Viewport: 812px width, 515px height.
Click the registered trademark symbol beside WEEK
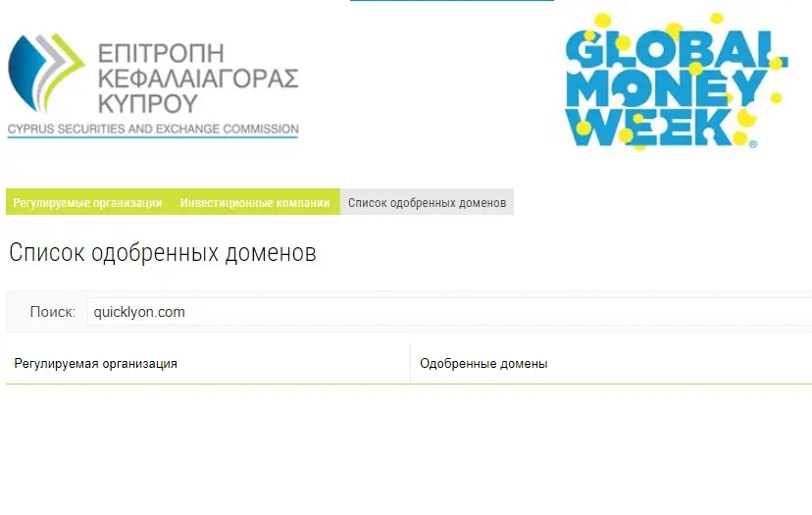pos(753,144)
